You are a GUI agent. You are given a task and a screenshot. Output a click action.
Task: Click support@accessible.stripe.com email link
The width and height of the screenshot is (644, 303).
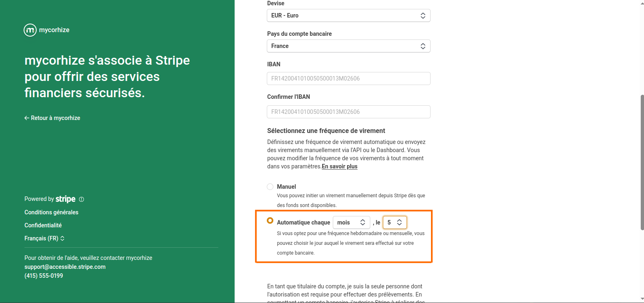point(65,267)
